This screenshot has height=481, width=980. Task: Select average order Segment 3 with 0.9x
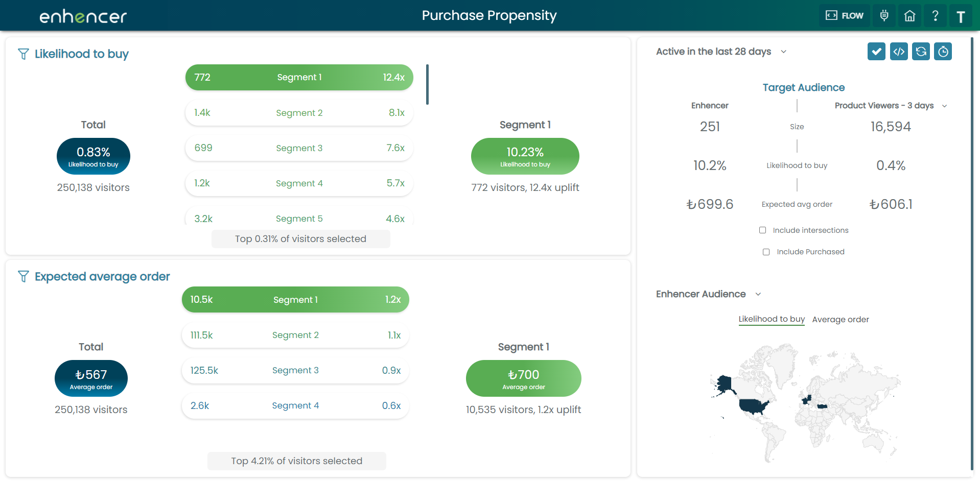[x=295, y=370]
